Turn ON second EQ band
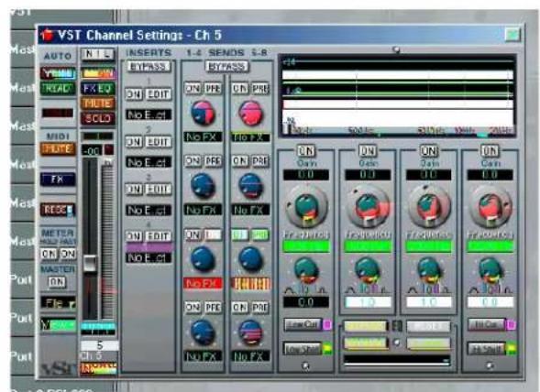540x392 pixels. 367,151
